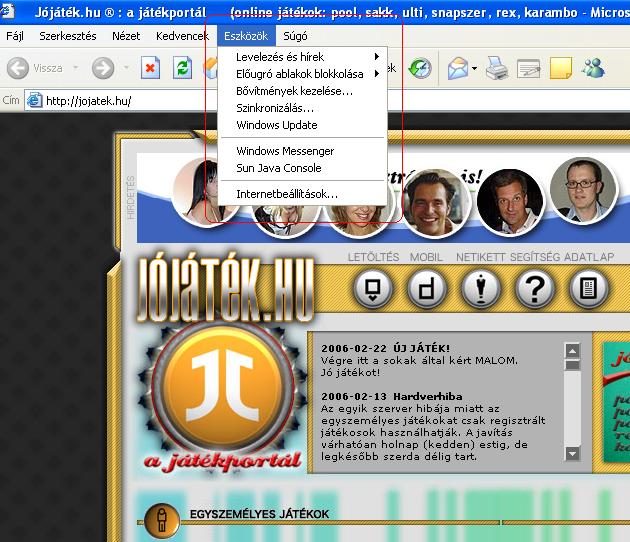The width and height of the screenshot is (630, 542).
Task: Click the SEGÍTSÉG text link
Action: pyautogui.click(x=535, y=257)
